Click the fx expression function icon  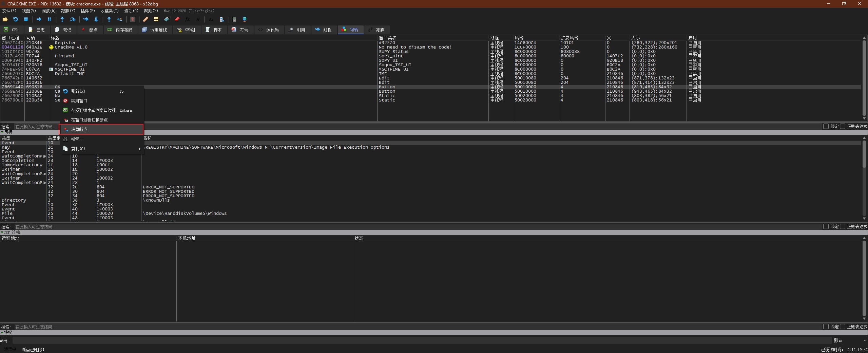coord(187,19)
